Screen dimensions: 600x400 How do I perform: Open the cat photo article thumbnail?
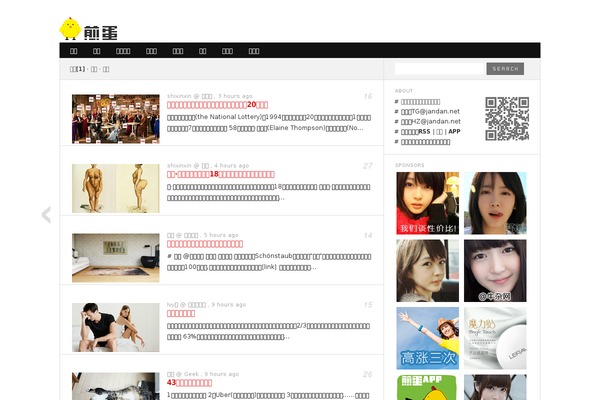pos(116,386)
